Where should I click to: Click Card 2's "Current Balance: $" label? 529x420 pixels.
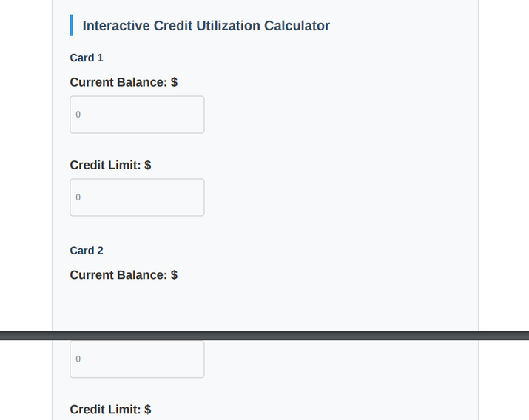(x=124, y=275)
